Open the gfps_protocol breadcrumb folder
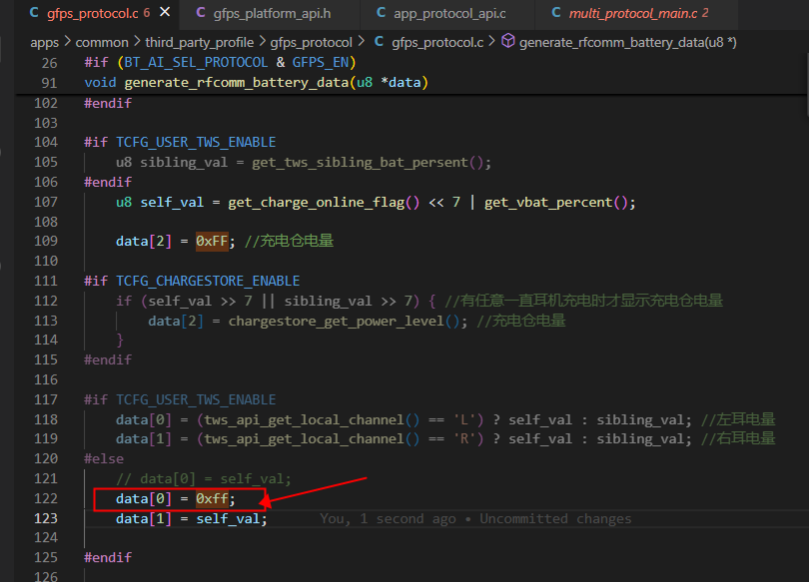809x582 pixels. [311, 42]
